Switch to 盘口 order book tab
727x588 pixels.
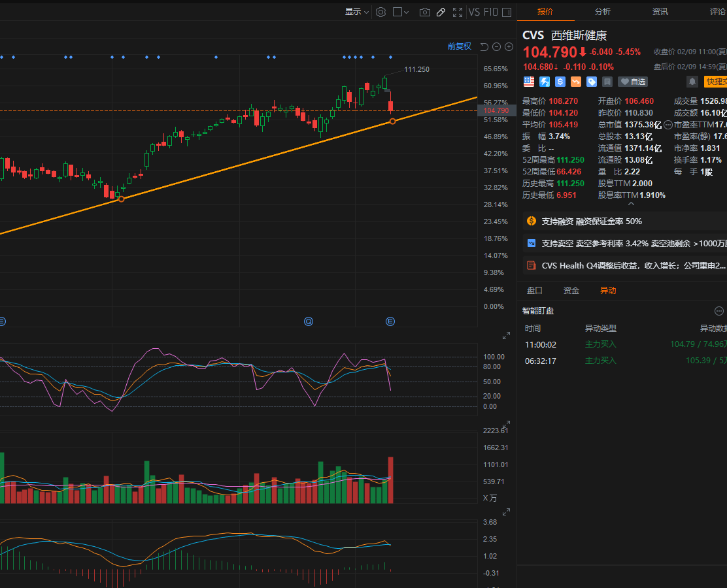(535, 291)
